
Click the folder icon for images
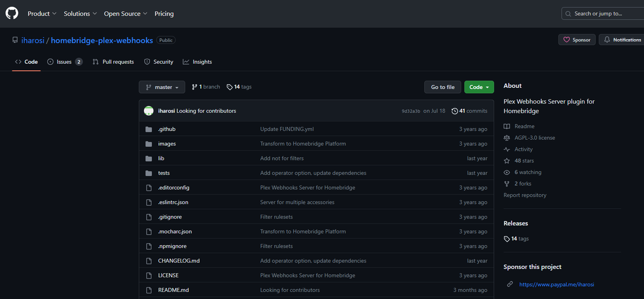(149, 144)
